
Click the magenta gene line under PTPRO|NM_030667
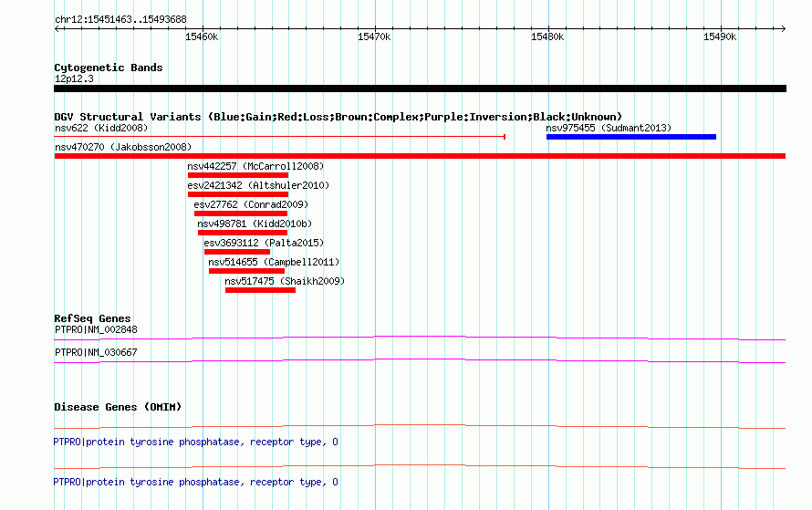click(420, 361)
